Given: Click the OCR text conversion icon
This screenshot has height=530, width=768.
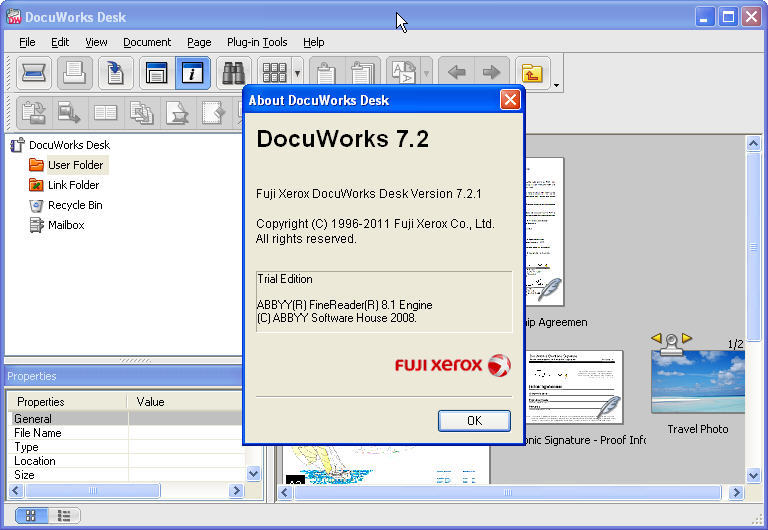Looking at the screenshot, I should [x=404, y=72].
